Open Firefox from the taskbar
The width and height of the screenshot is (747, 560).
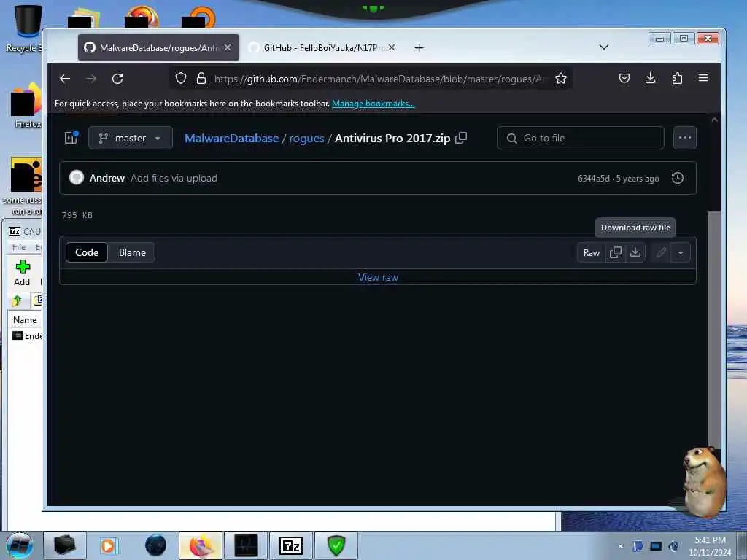201,545
